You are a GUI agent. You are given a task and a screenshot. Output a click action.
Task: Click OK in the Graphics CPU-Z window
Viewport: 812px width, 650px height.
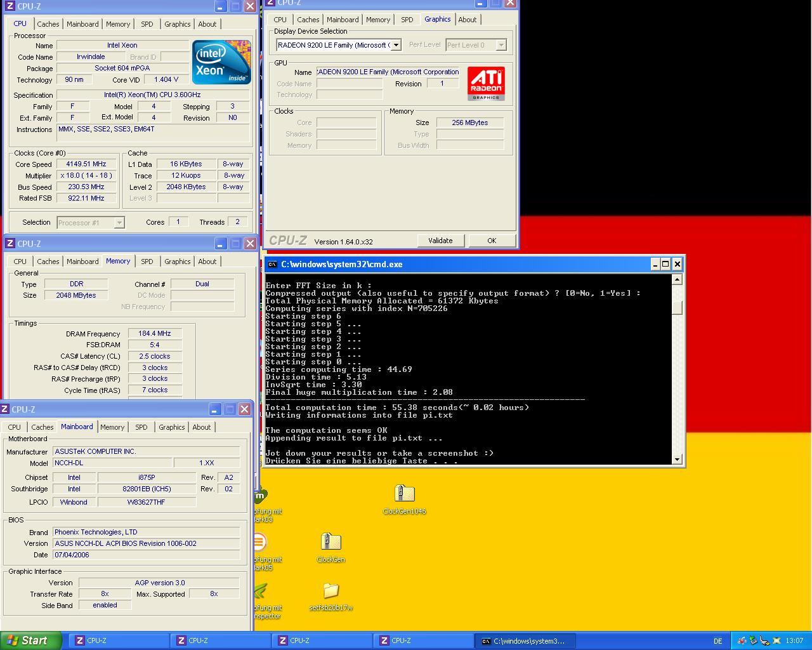point(492,241)
